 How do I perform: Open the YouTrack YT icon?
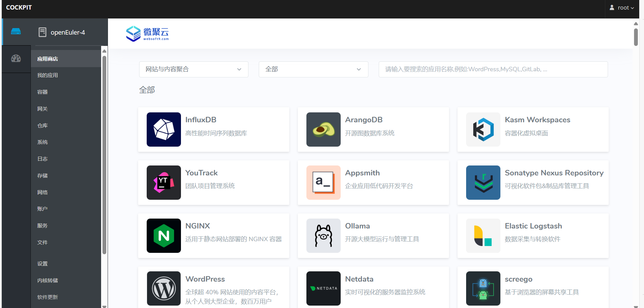coord(164,183)
